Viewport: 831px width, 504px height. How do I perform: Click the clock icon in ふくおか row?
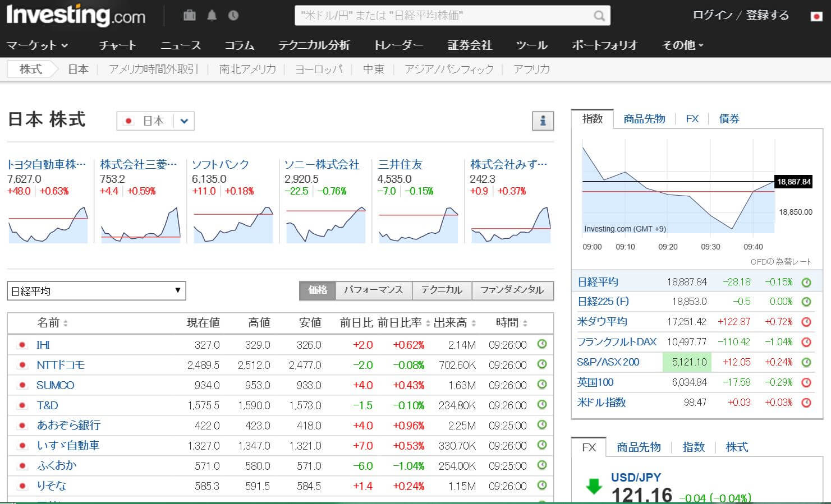tap(542, 465)
